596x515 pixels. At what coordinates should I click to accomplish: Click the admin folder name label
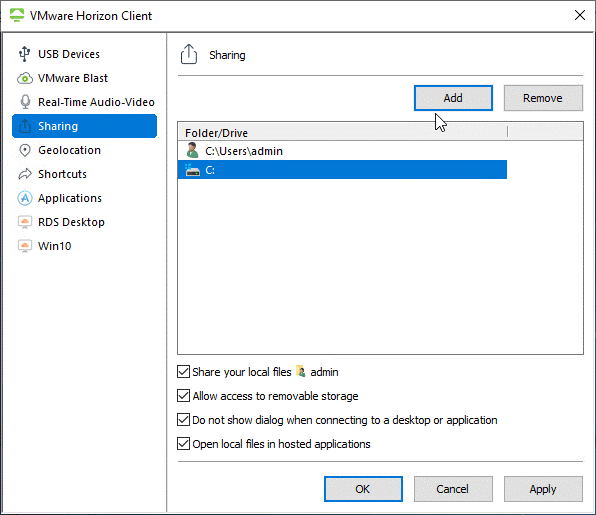tap(324, 372)
